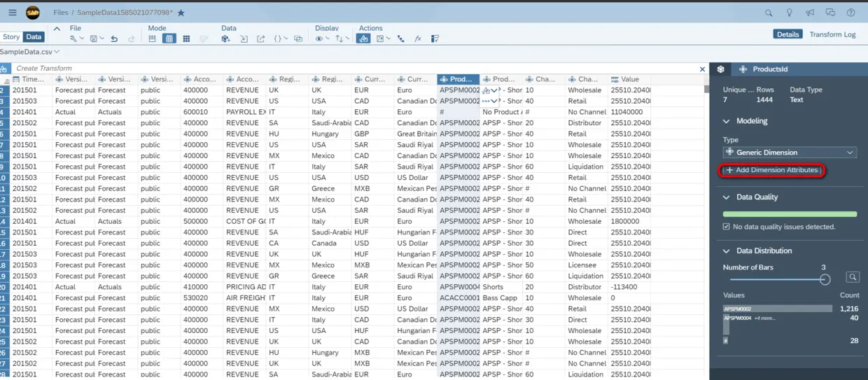Screen dimensions: 868x380
Task: Collapse the Modeling section
Action: pyautogui.click(x=727, y=121)
